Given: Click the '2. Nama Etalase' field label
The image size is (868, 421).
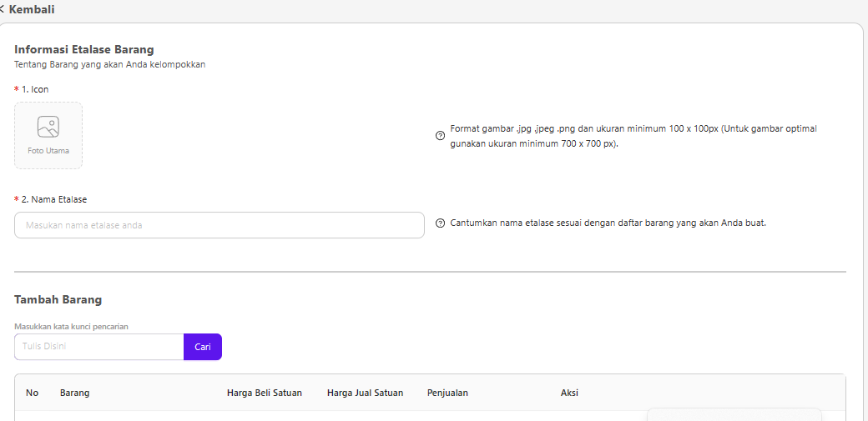Looking at the screenshot, I should [53, 199].
